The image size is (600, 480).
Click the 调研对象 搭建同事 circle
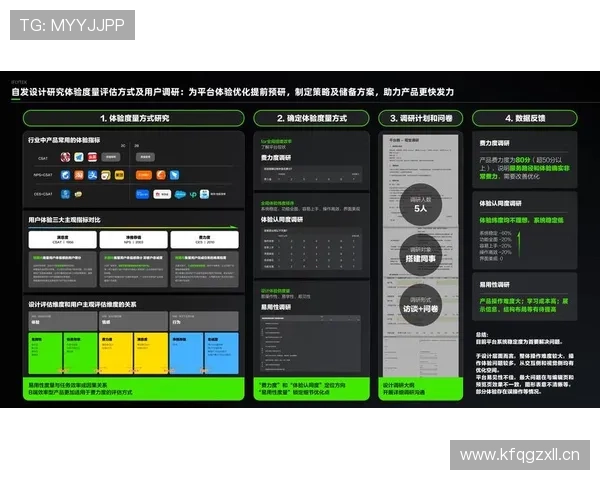(x=421, y=255)
